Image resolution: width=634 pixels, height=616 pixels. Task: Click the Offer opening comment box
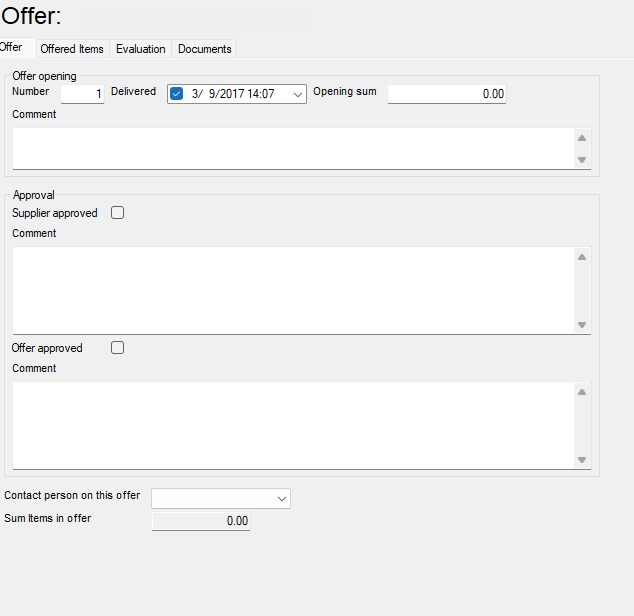click(x=292, y=148)
